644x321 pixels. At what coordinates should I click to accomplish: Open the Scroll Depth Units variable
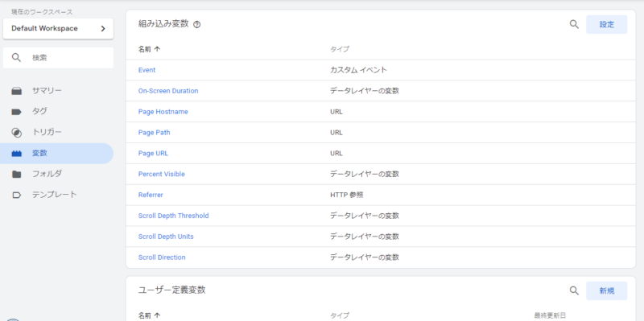click(x=166, y=237)
